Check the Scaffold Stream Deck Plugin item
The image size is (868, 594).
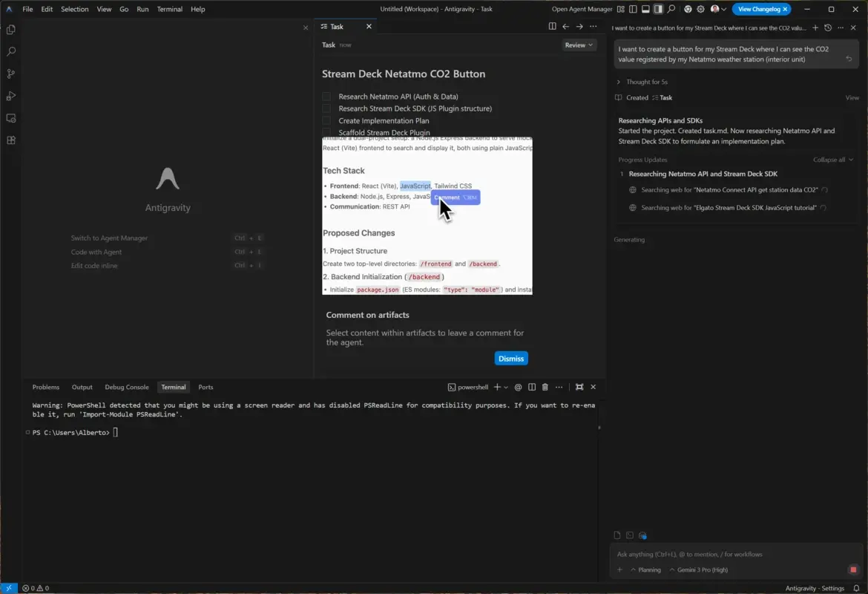(x=326, y=132)
